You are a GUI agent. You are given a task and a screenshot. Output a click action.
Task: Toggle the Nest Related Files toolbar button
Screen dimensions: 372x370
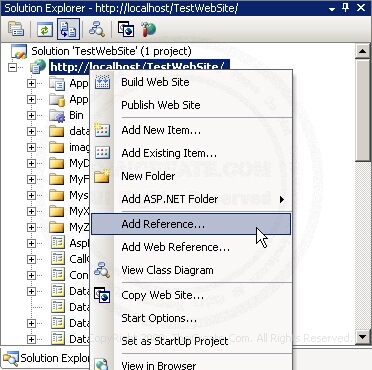[x=68, y=29]
